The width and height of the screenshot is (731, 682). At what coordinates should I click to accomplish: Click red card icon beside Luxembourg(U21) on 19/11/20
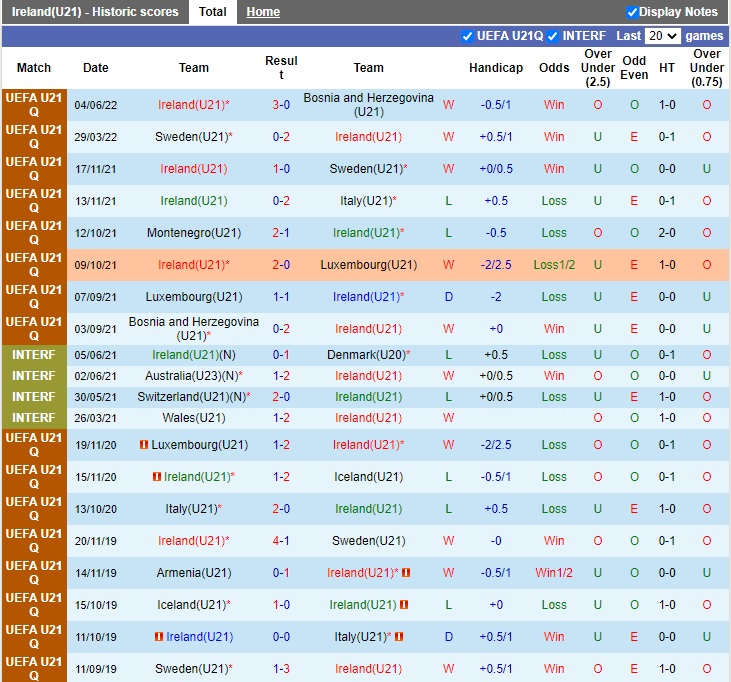(x=144, y=445)
